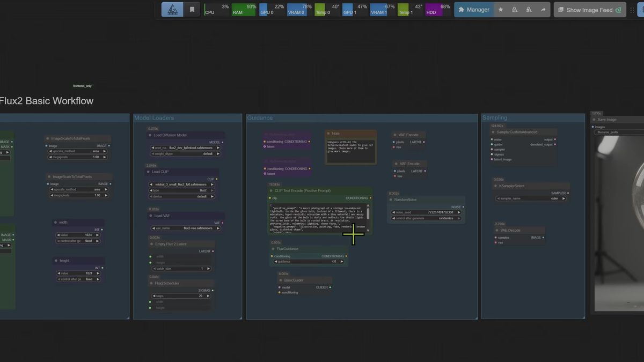This screenshot has height=362, width=644.
Task: Open the unet_name model dropdown
Action: point(185,147)
